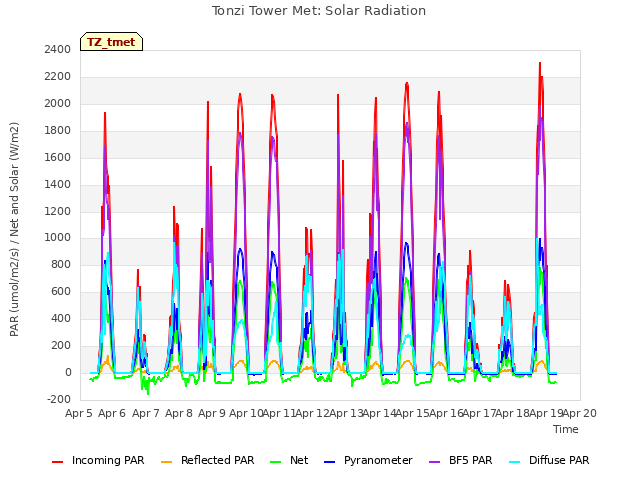Click the chart title Tonzi Tower Met: Solar Radiation
Viewport: 640px width, 480px height.
[x=319, y=11]
